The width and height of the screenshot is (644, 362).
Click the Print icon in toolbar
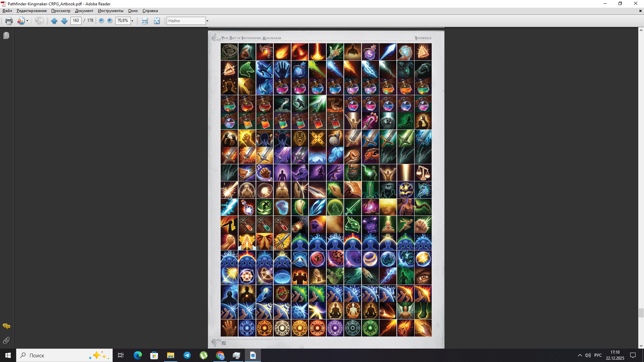(9, 21)
